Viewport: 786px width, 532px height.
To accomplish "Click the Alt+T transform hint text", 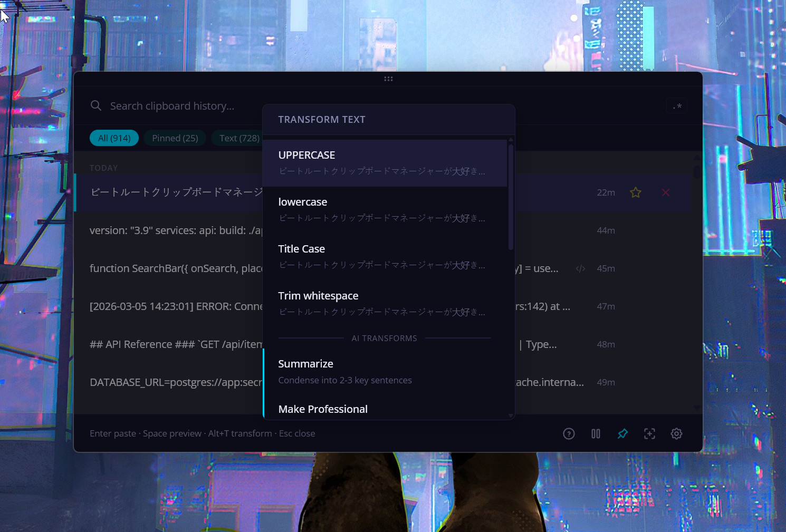I will pyautogui.click(x=240, y=433).
